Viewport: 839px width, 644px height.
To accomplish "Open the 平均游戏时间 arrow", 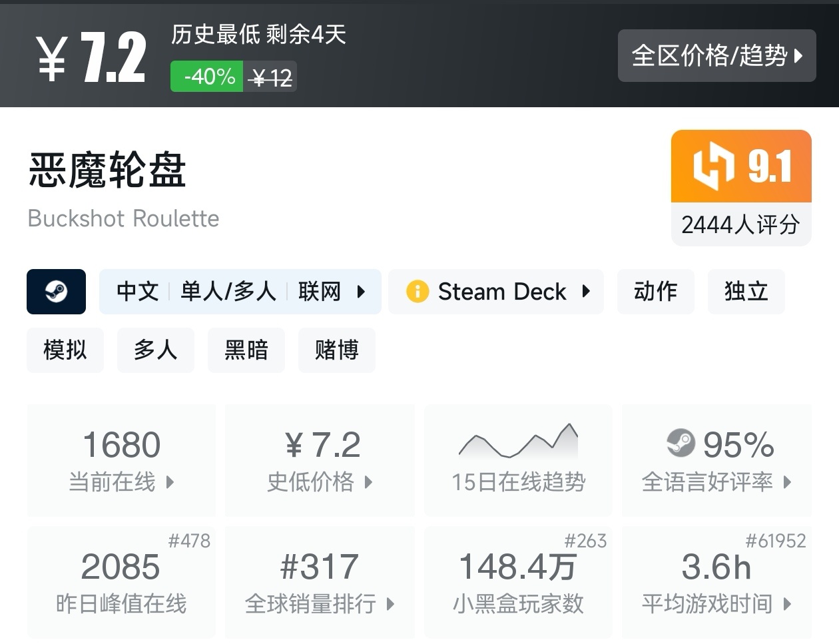I will [787, 604].
